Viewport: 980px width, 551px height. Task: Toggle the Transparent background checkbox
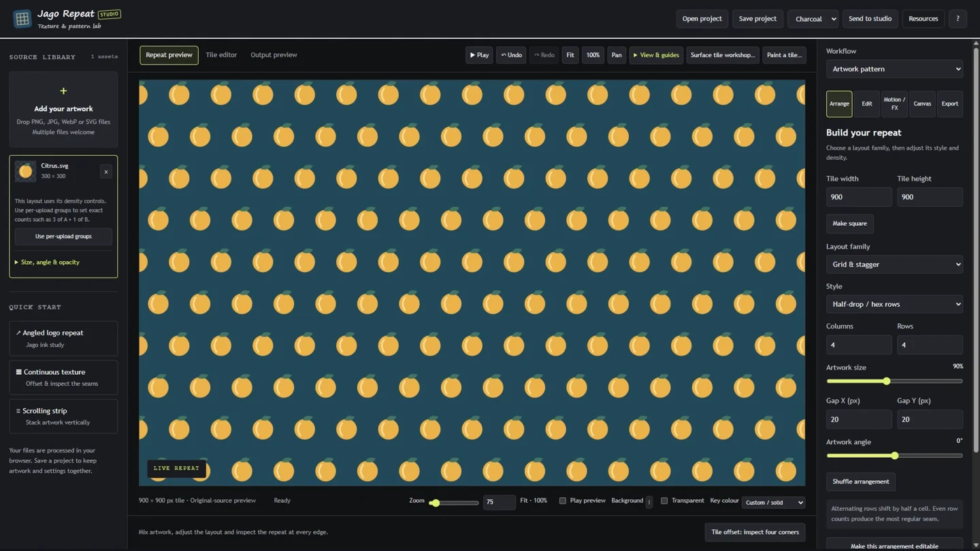pos(664,501)
